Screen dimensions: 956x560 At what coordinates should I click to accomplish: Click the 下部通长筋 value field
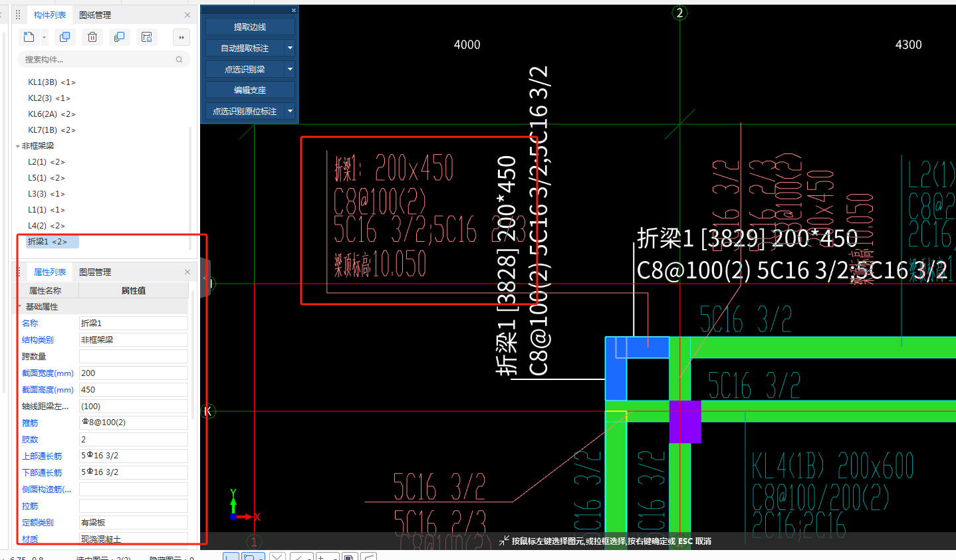pyautogui.click(x=134, y=472)
